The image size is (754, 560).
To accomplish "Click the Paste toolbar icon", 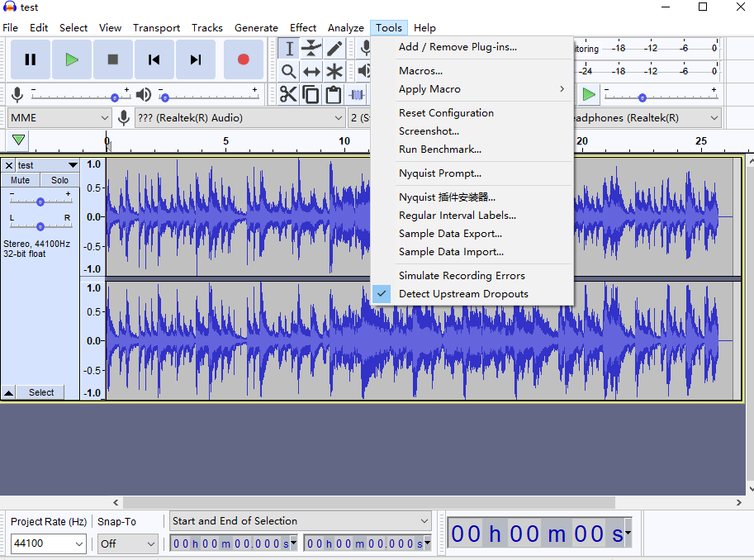I will (x=334, y=94).
